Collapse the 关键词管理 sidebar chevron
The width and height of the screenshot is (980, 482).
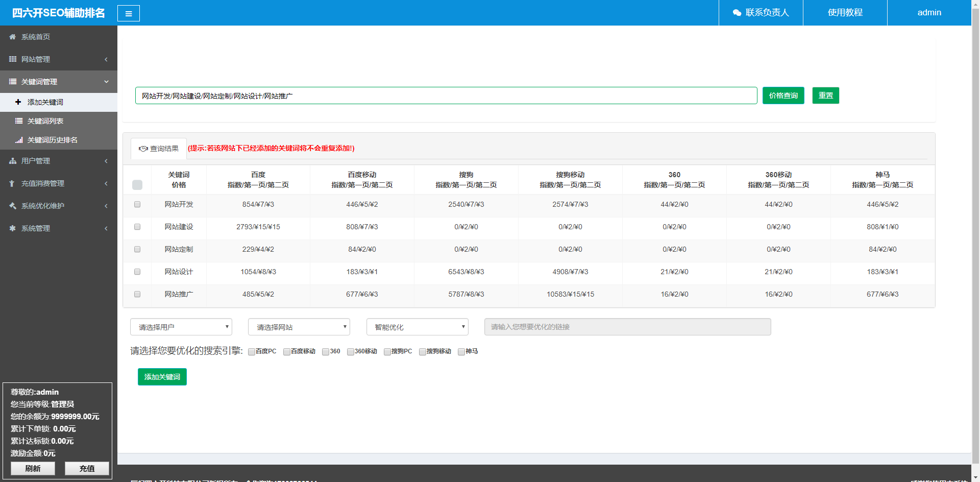[x=106, y=82]
